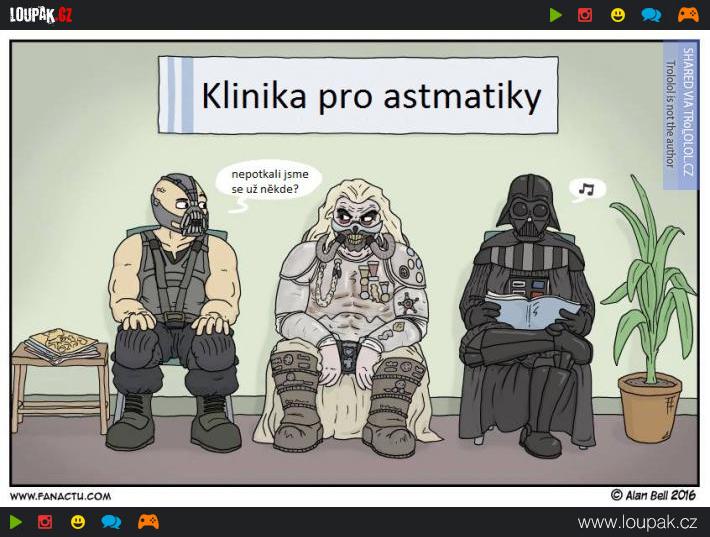Open the red Instagram photo icon in header
Image resolution: width=710 pixels, height=537 pixels.
tap(585, 15)
